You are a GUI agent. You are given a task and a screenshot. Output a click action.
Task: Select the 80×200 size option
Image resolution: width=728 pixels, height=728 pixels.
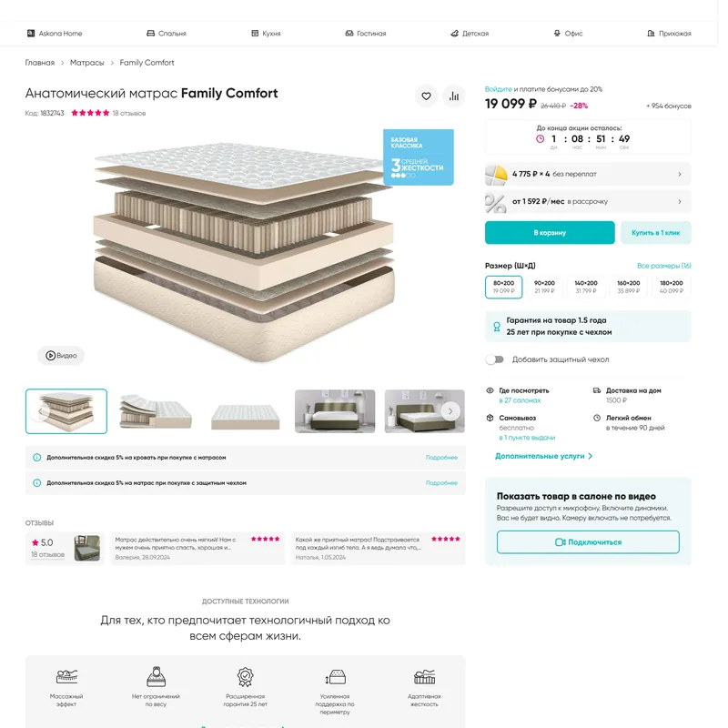[504, 287]
